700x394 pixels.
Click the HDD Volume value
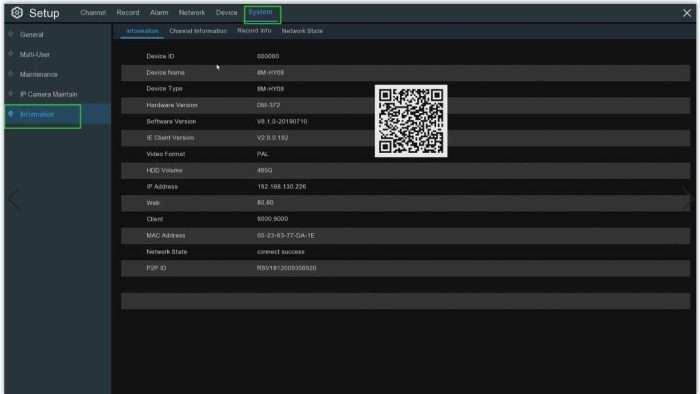pos(264,170)
